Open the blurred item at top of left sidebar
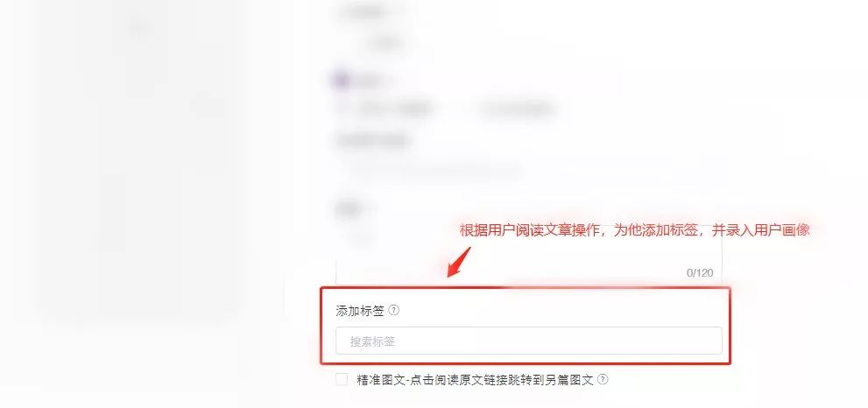Screen dimensions: 868x408 [139, 26]
